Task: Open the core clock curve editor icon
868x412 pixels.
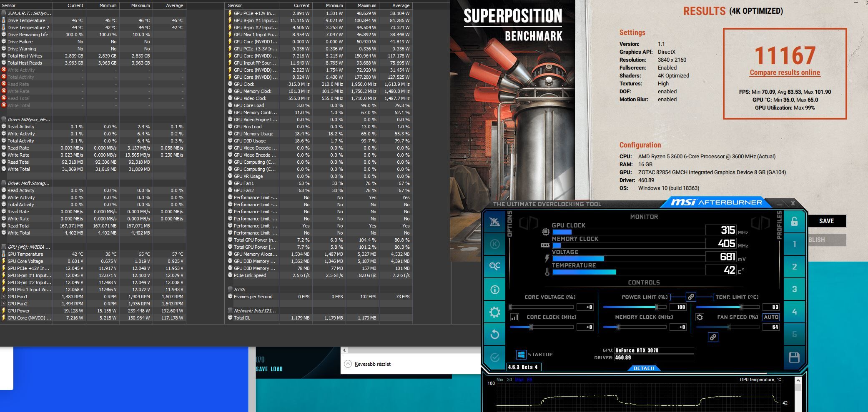Action: click(515, 317)
